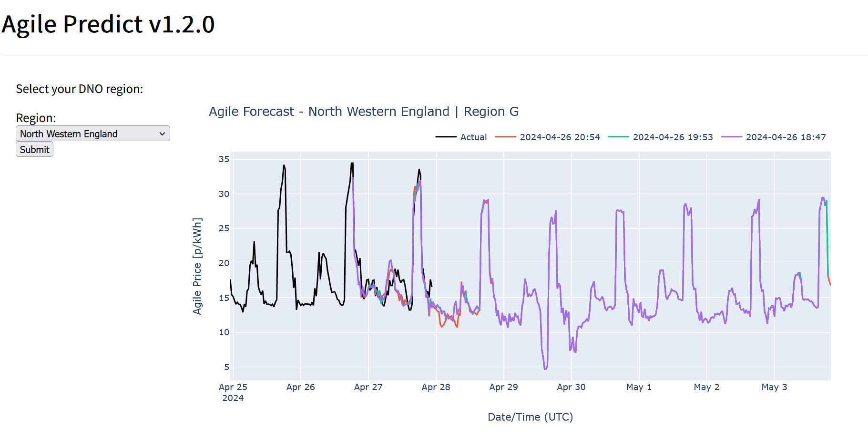Click the Agile Price [p/kWh] axis title
The width and height of the screenshot is (868, 433).
(x=197, y=266)
